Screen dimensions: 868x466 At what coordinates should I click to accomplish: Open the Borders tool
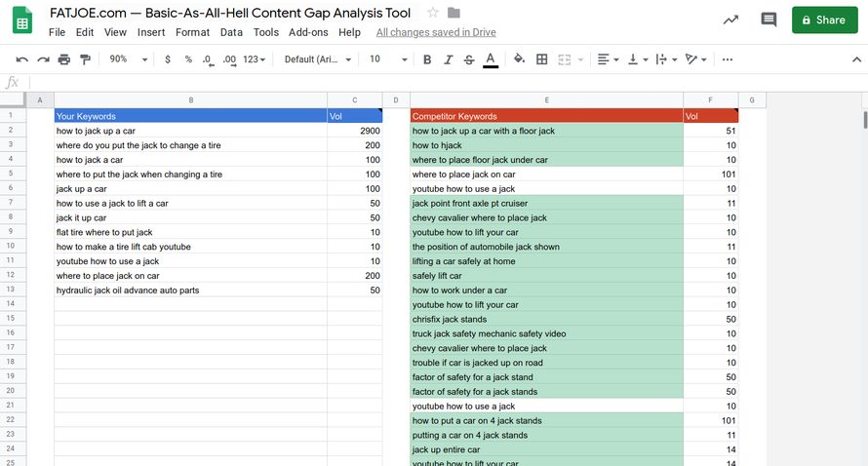542,59
